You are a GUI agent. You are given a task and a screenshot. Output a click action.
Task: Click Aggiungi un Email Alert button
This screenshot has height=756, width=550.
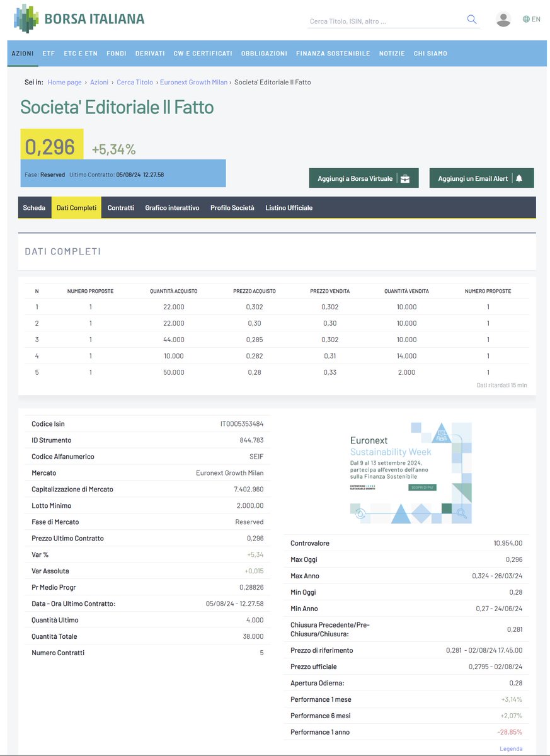(481, 178)
